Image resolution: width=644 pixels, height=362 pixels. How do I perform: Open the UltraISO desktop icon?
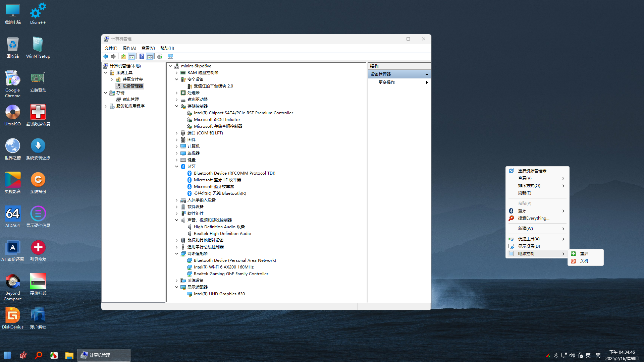pos(13,115)
